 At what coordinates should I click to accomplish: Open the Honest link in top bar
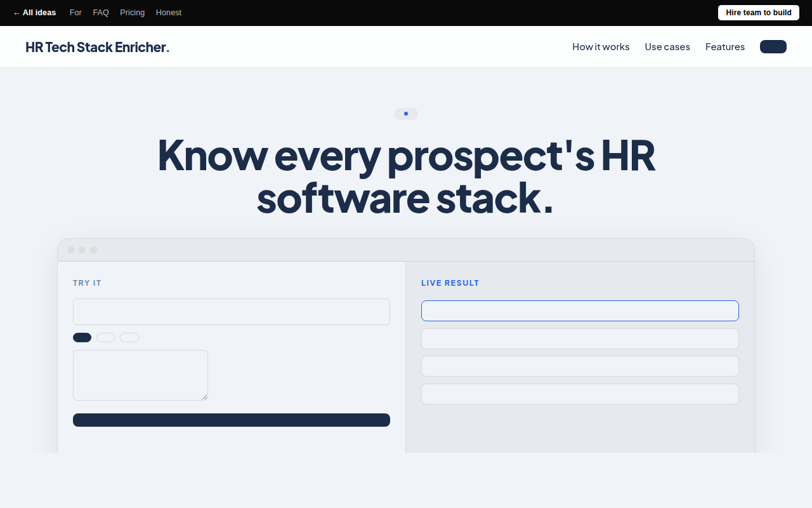click(x=169, y=13)
